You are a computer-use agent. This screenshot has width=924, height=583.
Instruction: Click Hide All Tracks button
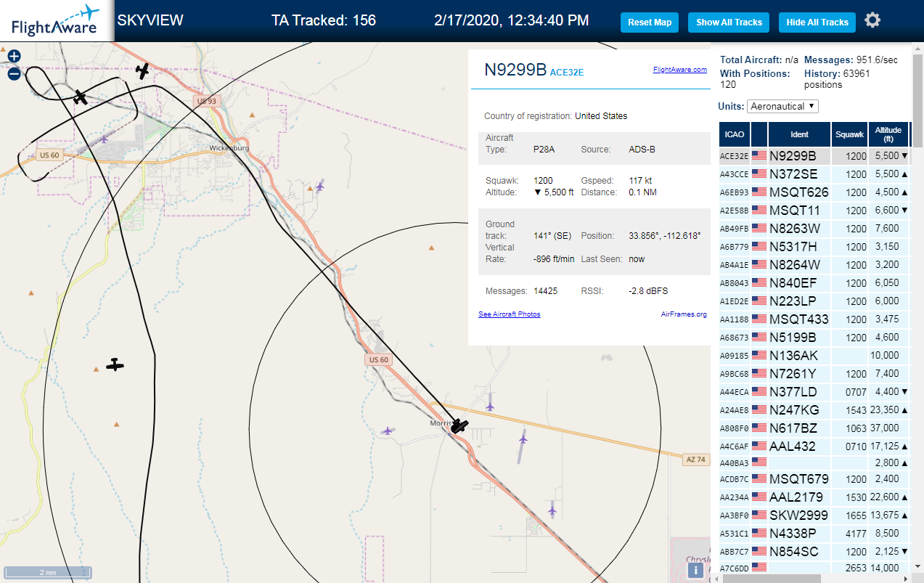(817, 23)
